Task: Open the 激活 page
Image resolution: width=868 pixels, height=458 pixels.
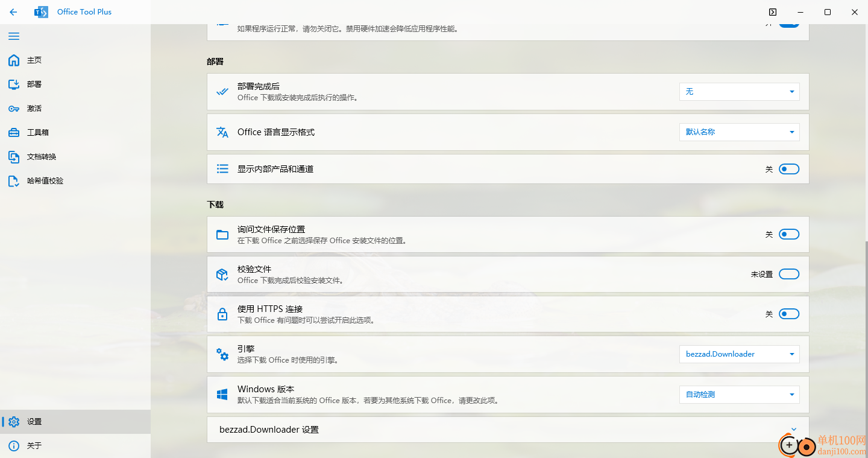Action: coord(75,109)
